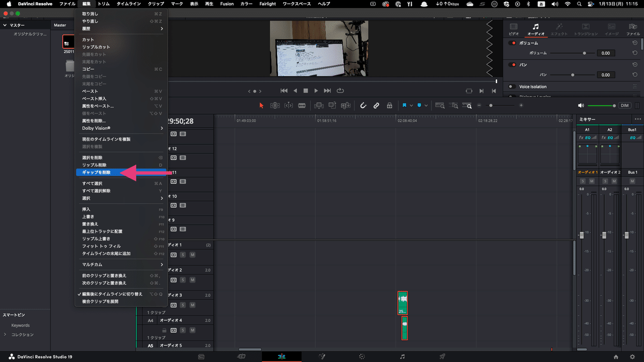Click the replace clip toolbar icon

coord(346,106)
